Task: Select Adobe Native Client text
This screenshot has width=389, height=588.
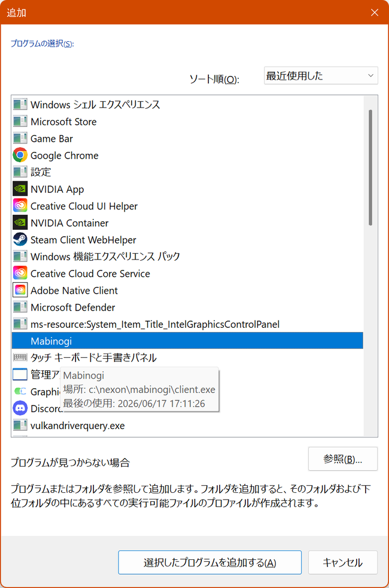Action: point(74,290)
